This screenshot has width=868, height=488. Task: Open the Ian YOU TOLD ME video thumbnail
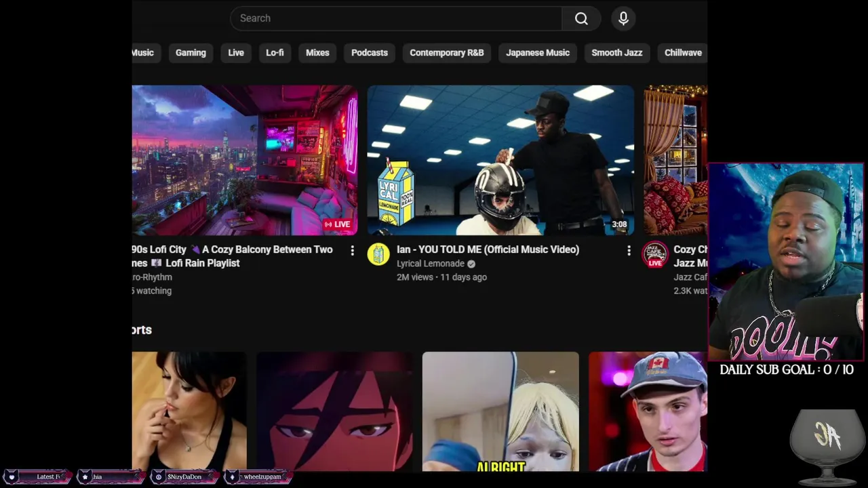(500, 160)
